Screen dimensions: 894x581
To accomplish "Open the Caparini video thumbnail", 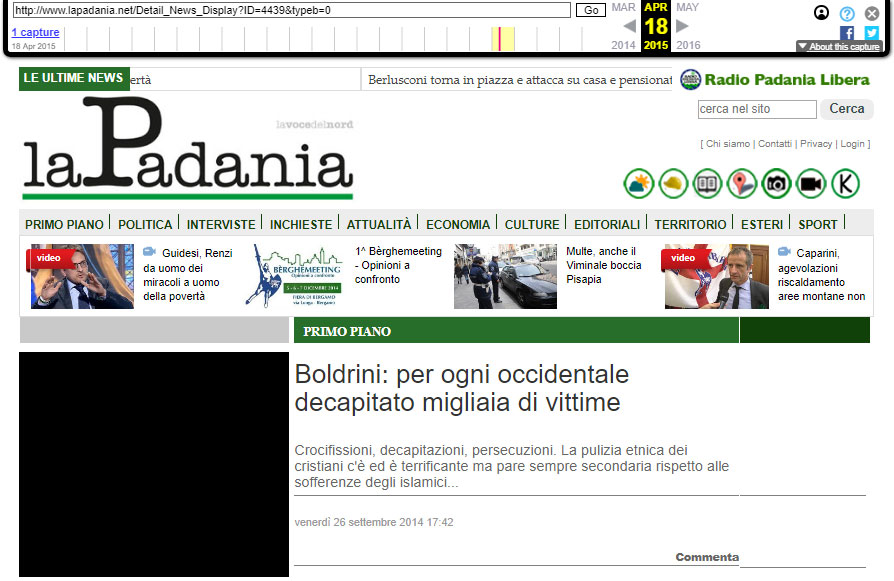I will (717, 277).
